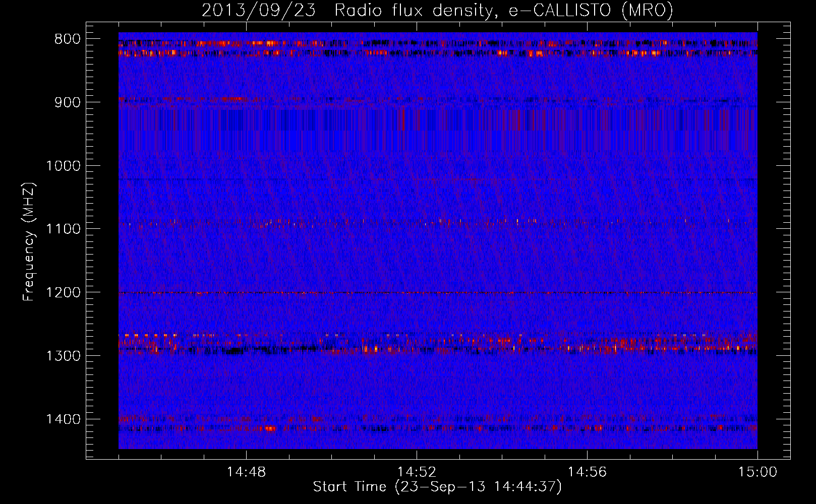Click the 1300 frequency tick label
The image size is (816, 504).
pos(64,356)
